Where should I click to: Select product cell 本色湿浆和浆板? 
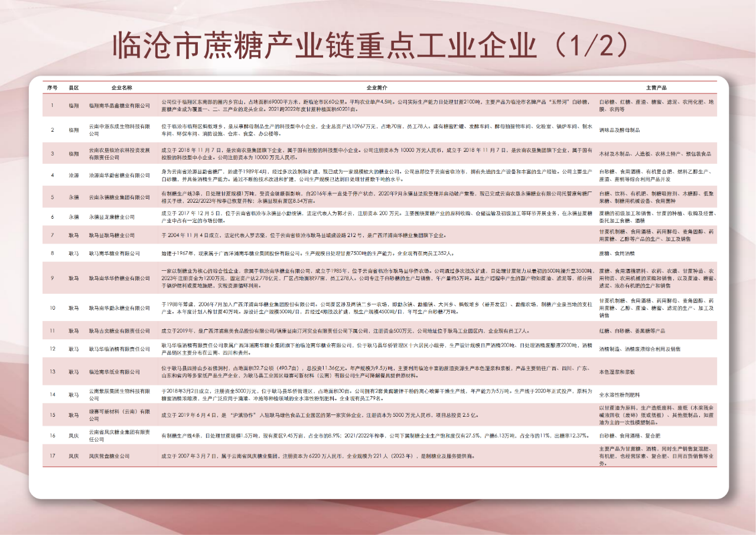617,372
